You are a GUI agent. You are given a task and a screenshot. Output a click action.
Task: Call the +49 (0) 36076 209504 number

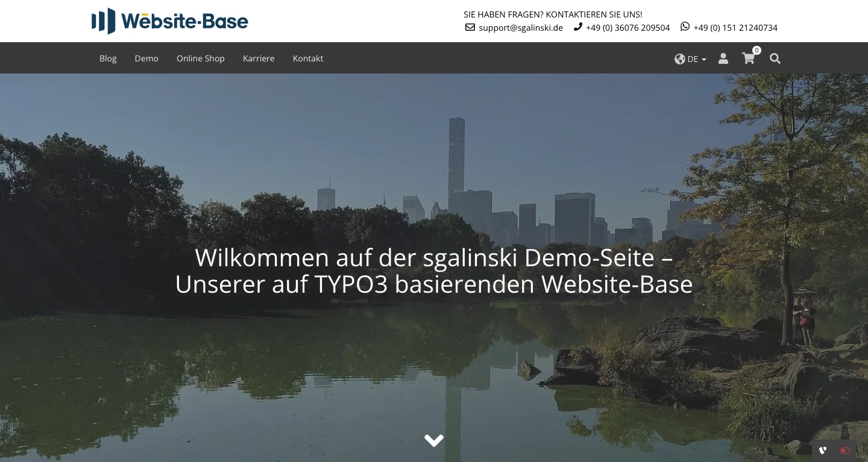[628, 27]
